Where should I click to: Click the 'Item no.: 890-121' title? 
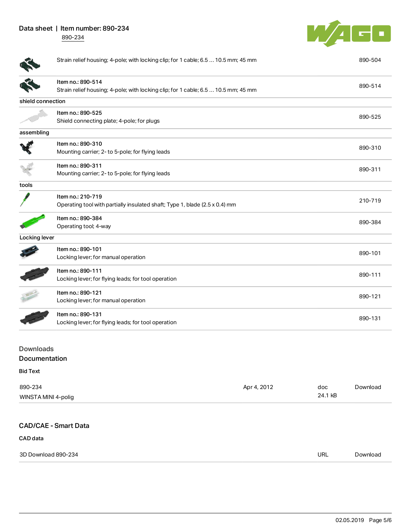coord(79,293)
